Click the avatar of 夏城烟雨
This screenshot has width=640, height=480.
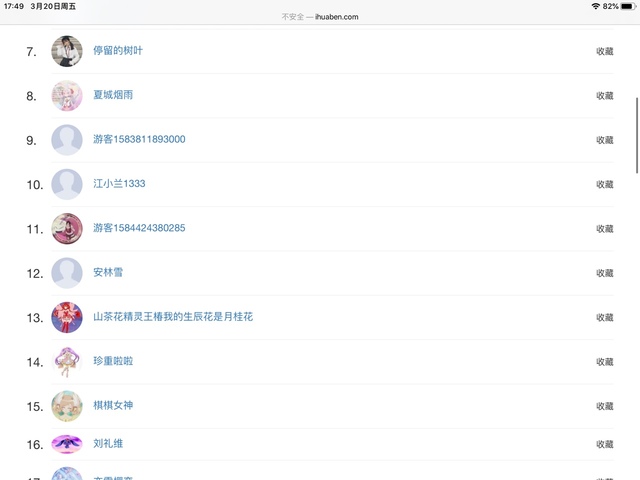[67, 95]
